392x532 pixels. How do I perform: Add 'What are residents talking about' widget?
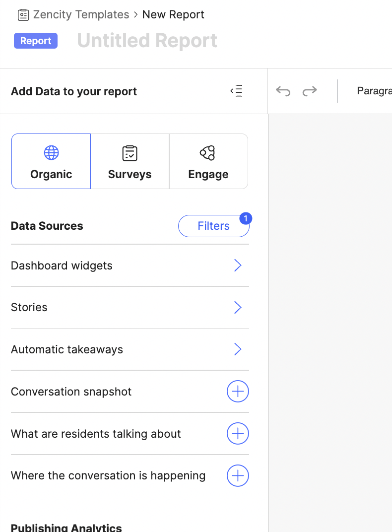tap(238, 434)
